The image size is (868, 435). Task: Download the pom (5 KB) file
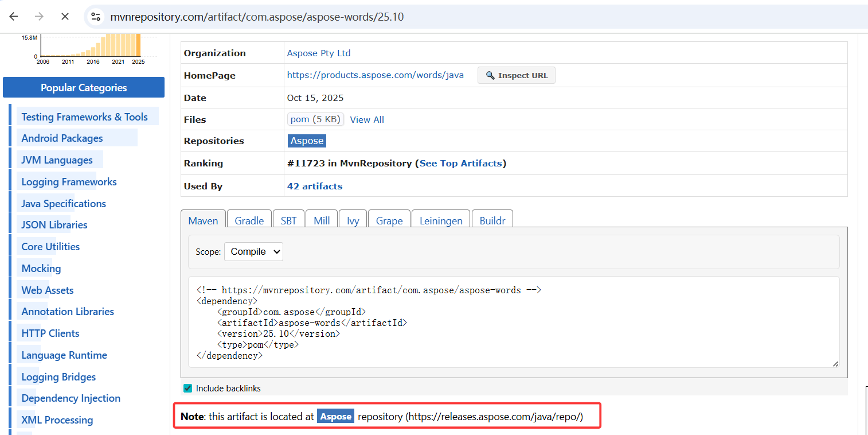click(x=316, y=119)
